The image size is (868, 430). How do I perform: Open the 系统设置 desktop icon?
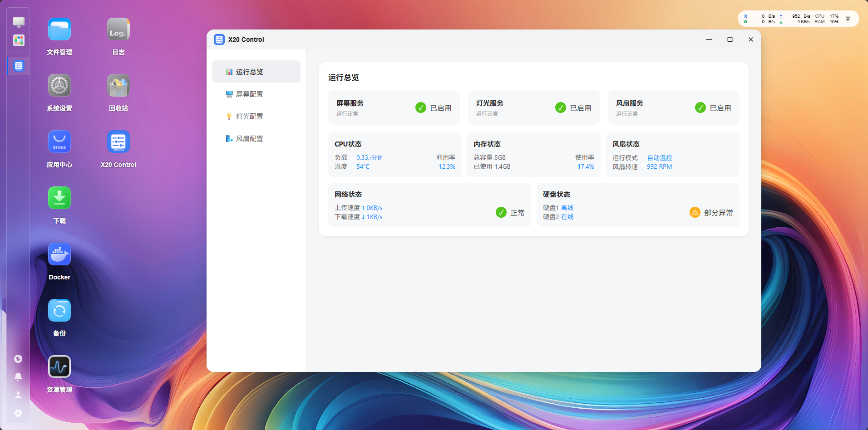pyautogui.click(x=59, y=86)
